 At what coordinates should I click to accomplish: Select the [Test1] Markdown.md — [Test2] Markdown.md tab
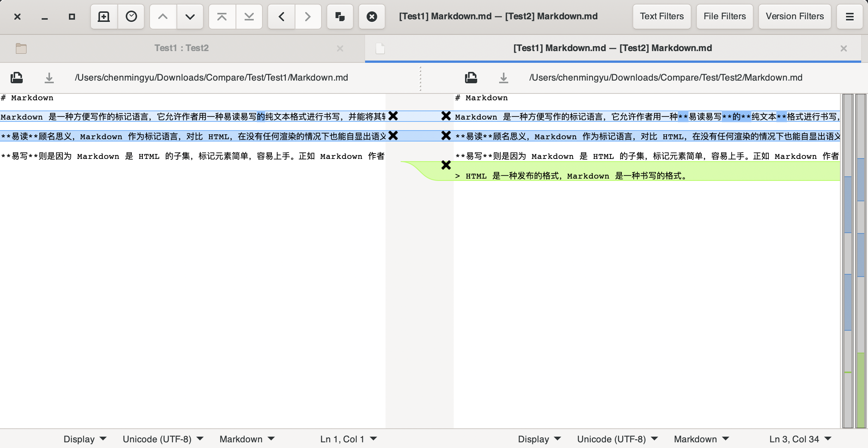point(613,48)
